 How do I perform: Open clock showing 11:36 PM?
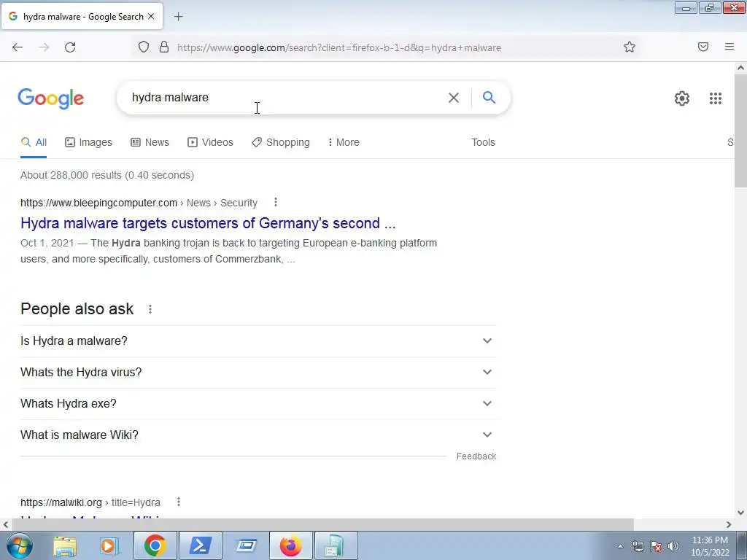(x=710, y=546)
